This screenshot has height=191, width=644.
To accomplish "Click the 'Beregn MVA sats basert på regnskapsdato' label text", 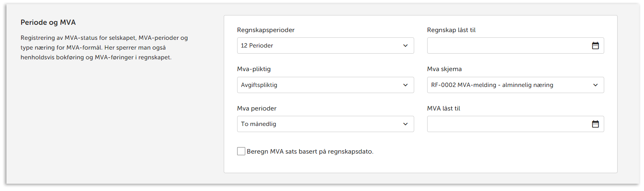I will coord(310,152).
